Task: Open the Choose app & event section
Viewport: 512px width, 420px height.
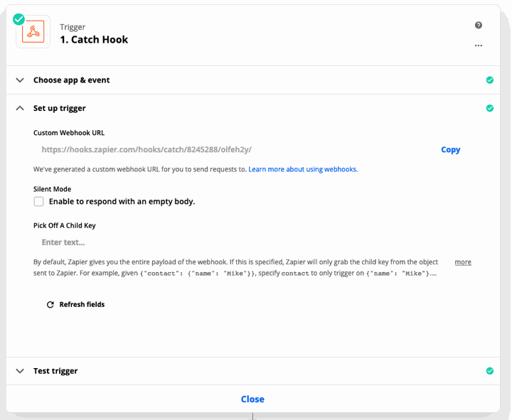Action: pos(252,80)
